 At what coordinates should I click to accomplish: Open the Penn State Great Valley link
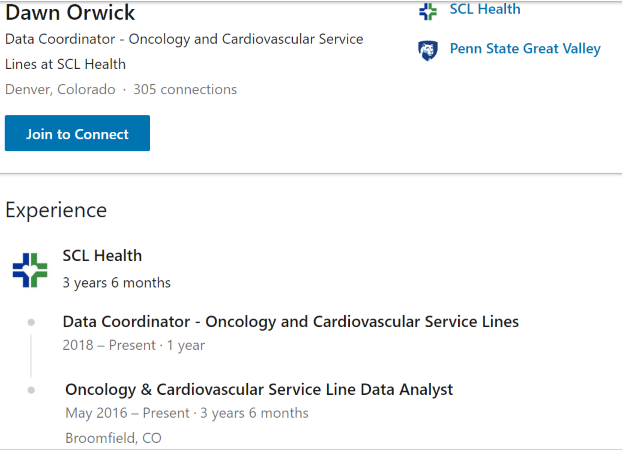[525, 49]
